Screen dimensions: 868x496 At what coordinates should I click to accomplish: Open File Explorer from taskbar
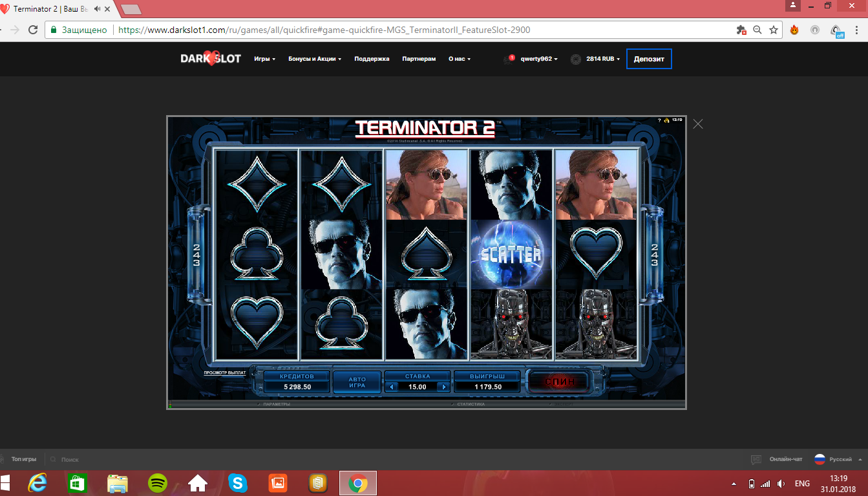[x=118, y=483]
